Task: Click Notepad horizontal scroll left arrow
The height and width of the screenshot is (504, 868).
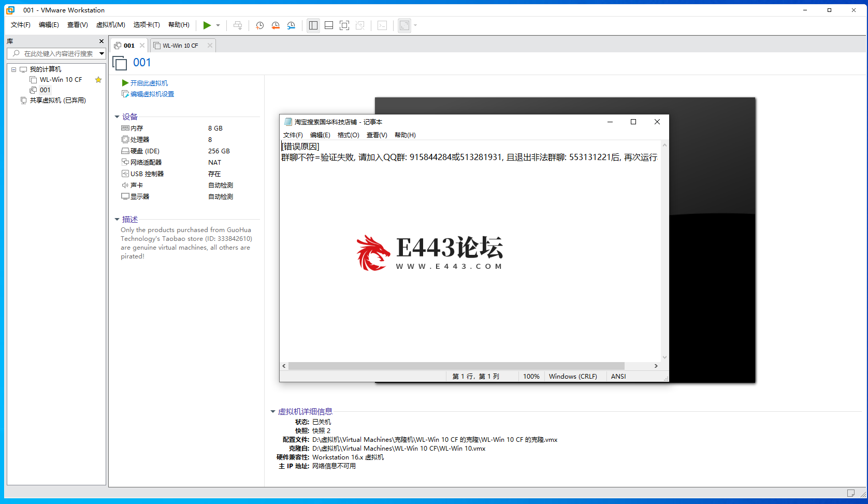Action: (x=284, y=366)
